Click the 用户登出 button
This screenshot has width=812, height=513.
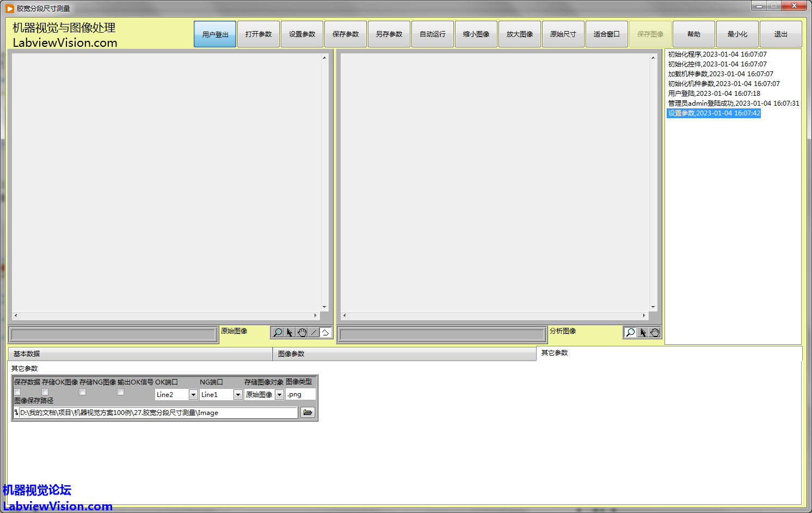(x=215, y=34)
